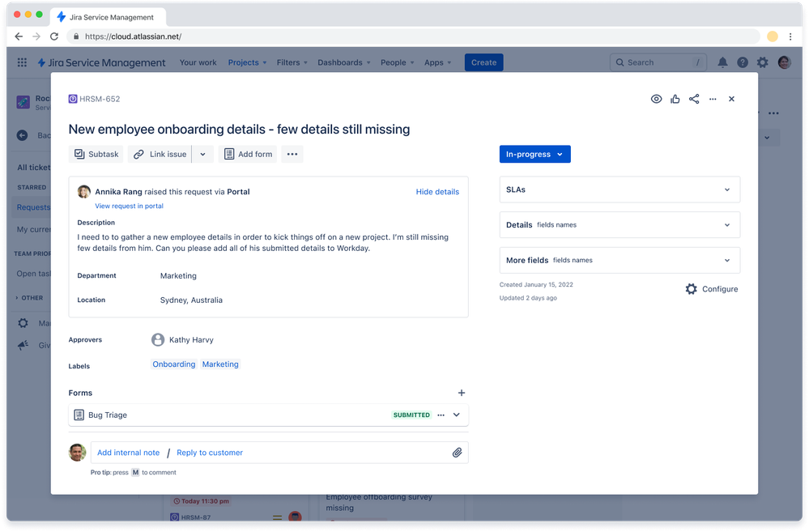Click Hide details link

point(437,192)
